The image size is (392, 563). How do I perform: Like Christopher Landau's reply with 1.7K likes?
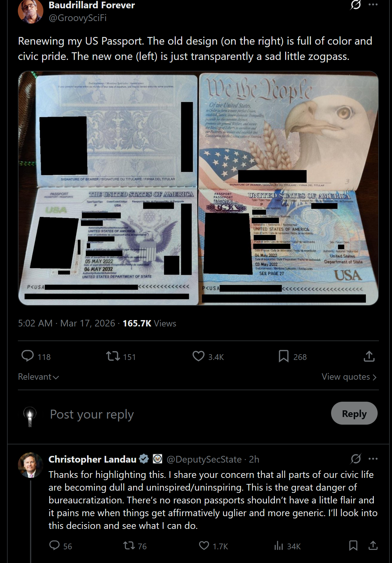point(204,546)
